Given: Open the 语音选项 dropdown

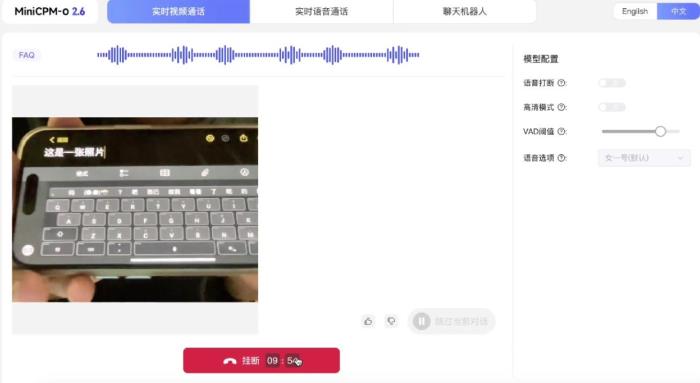Looking at the screenshot, I should click(x=644, y=158).
